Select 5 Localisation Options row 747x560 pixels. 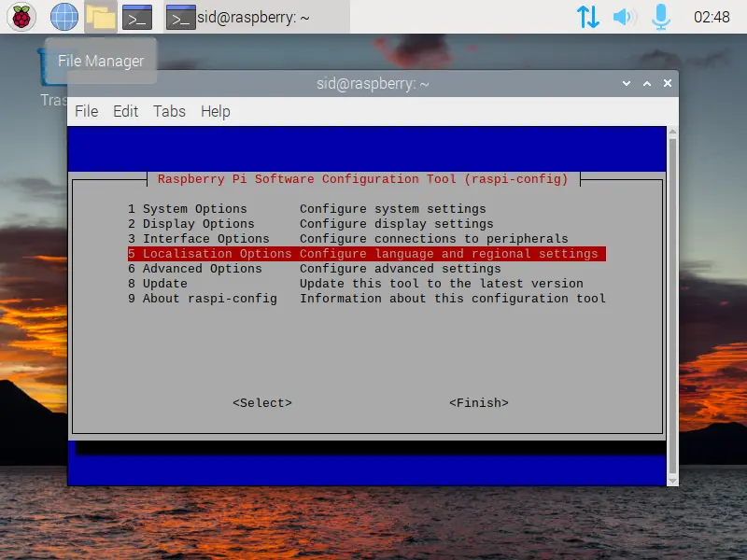click(x=366, y=254)
